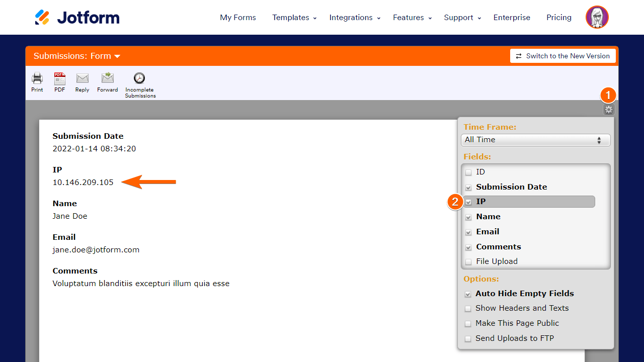Click the email jane.doe@jotform.com
This screenshot has width=644, height=362.
click(96, 250)
